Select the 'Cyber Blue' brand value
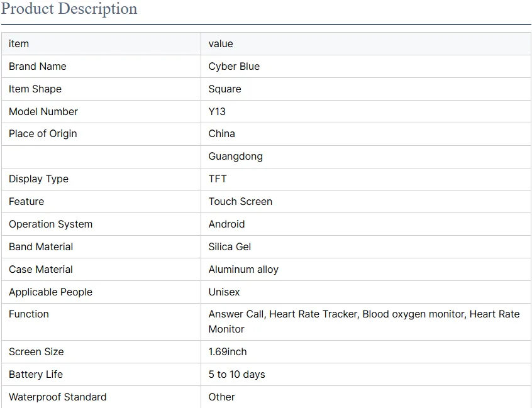 (x=234, y=67)
